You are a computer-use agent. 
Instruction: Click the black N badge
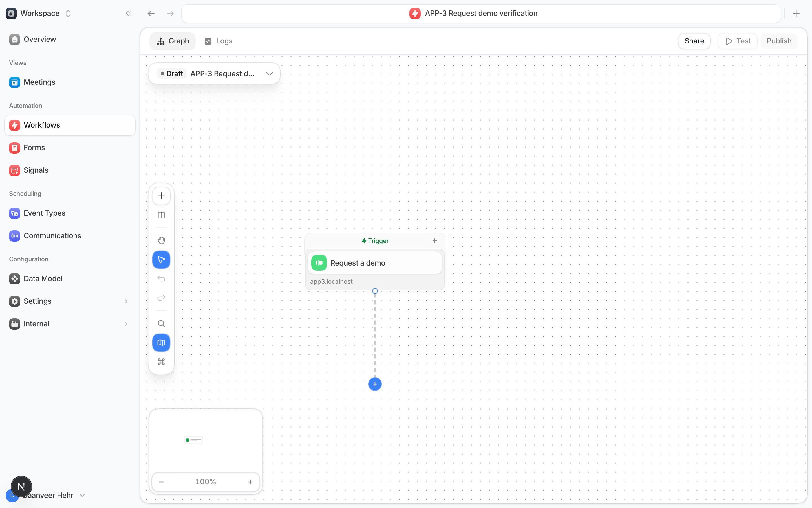(x=21, y=487)
